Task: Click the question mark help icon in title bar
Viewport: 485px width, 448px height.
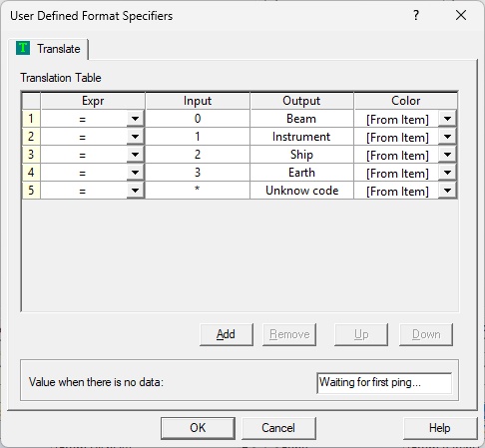Action: [416, 15]
